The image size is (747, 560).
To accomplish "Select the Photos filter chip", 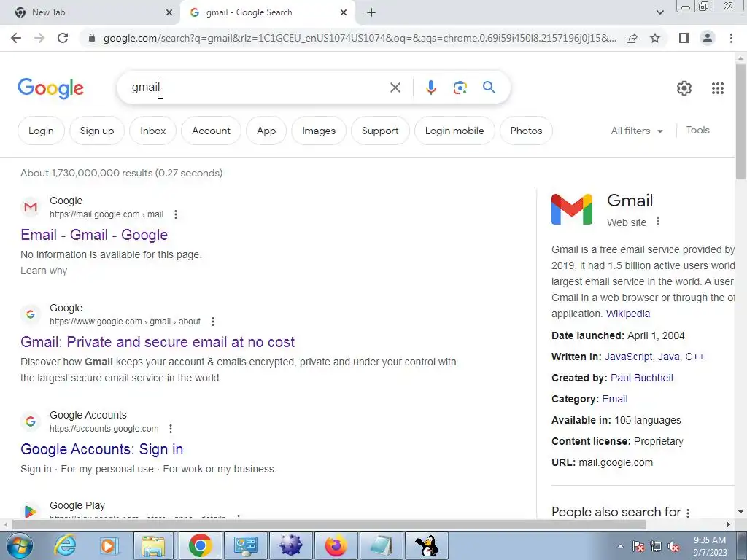I will [526, 131].
